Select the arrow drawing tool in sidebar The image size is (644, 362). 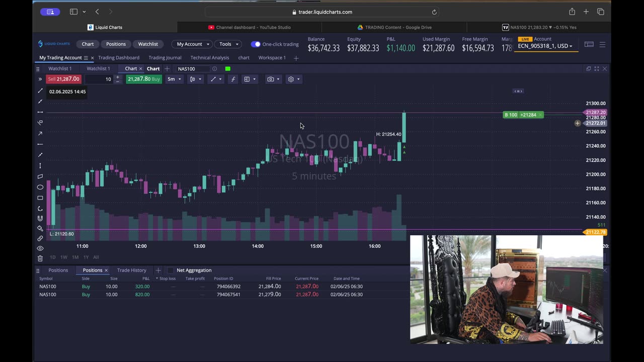tap(40, 133)
